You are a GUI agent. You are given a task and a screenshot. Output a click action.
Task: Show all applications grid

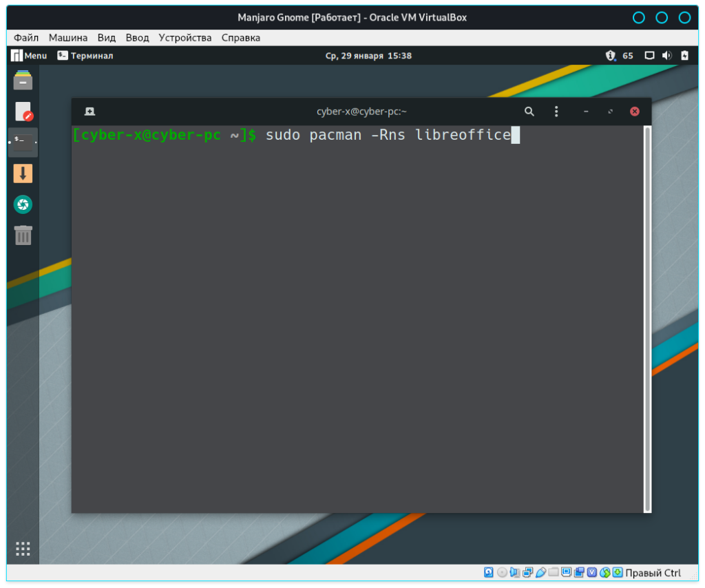tap(23, 549)
